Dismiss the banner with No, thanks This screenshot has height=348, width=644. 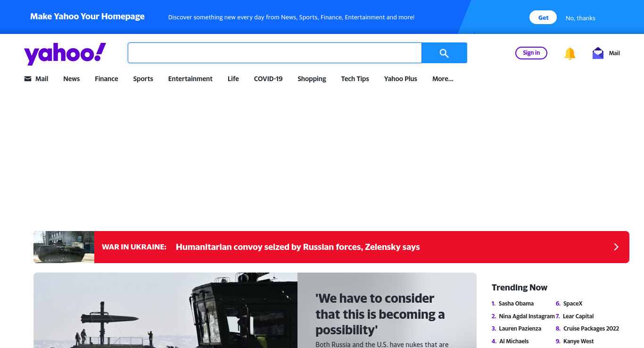580,18
